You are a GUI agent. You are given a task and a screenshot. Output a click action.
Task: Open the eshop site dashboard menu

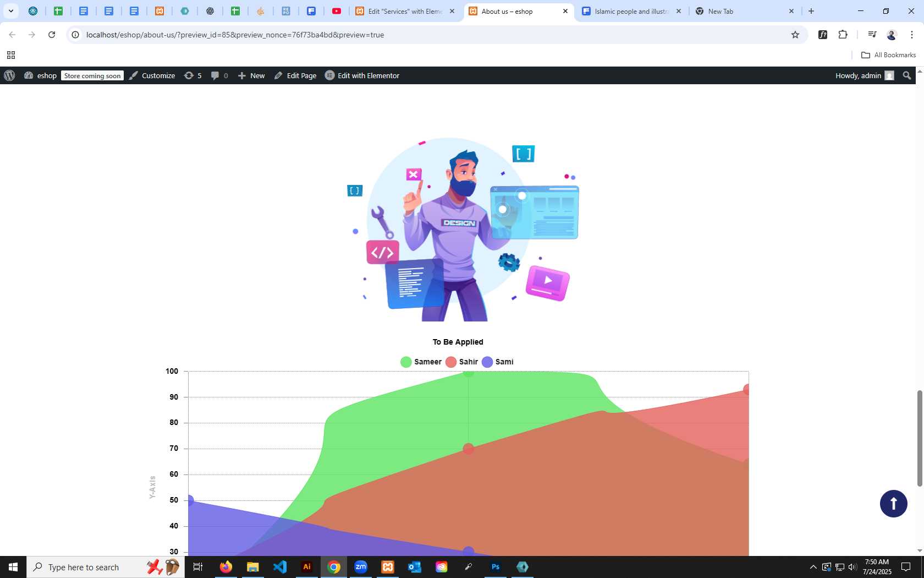coord(41,75)
